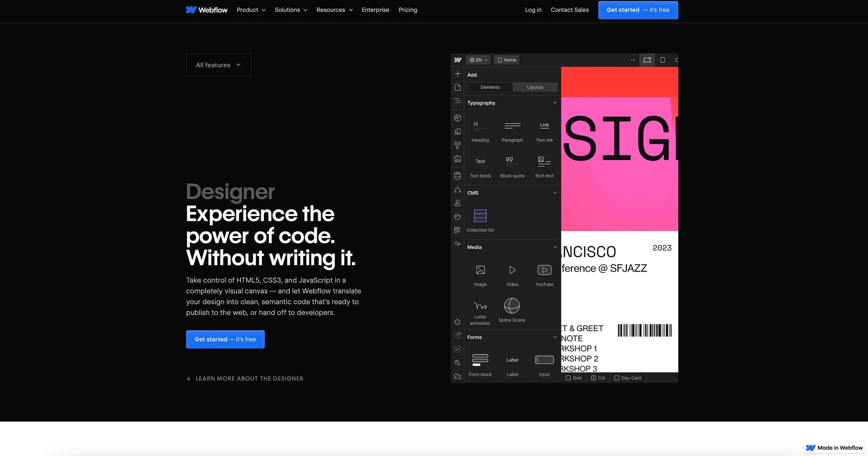
Task: Click the hero Get started button
Action: pos(225,339)
